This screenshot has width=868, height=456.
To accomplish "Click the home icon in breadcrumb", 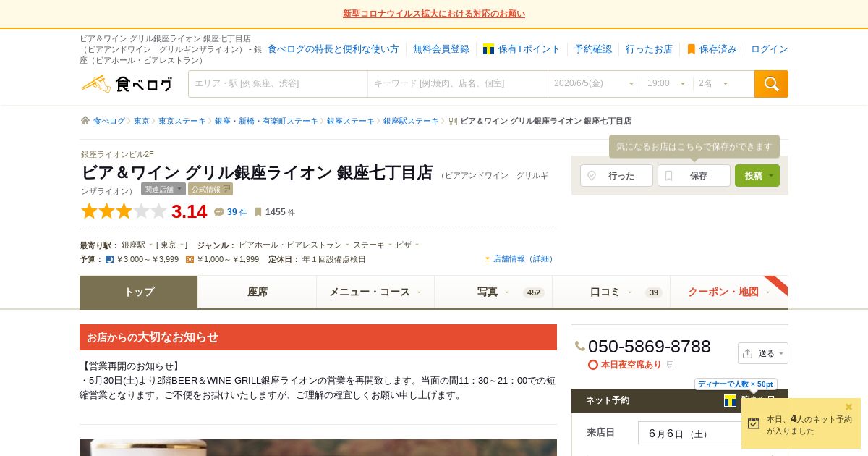I will pyautogui.click(x=85, y=121).
